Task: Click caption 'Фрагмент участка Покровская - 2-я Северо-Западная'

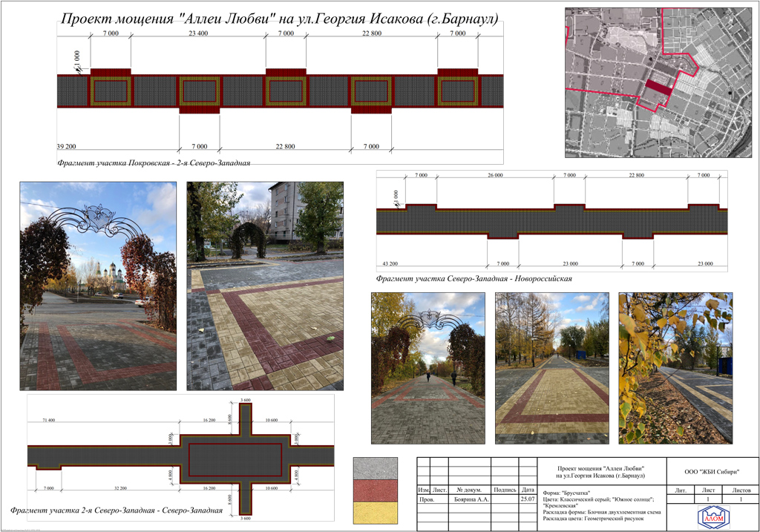Action: click(154, 162)
